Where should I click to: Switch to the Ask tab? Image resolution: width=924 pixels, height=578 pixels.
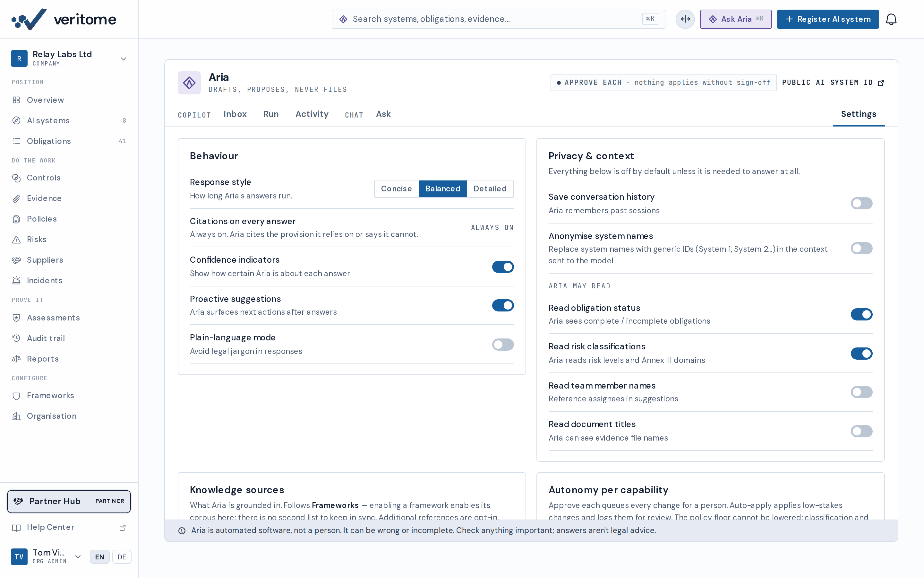383,114
